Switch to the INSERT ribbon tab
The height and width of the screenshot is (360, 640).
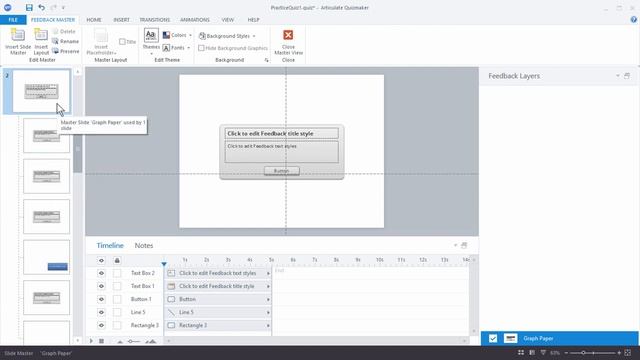coord(121,20)
